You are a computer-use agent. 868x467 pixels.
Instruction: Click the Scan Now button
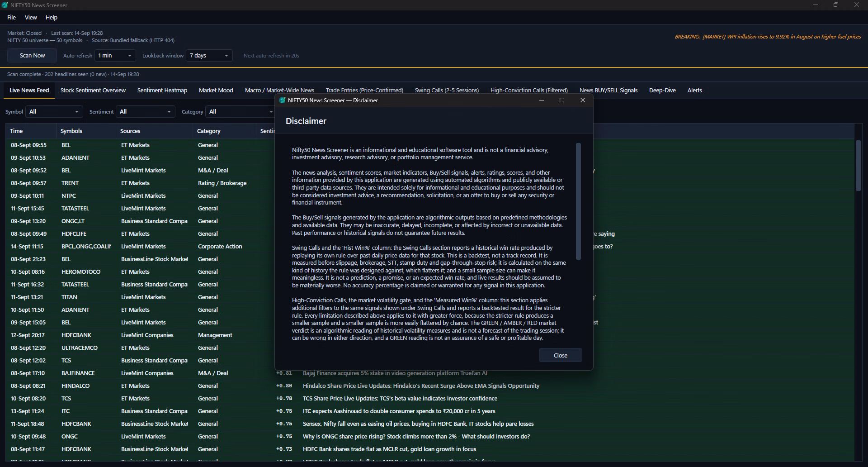tap(32, 56)
